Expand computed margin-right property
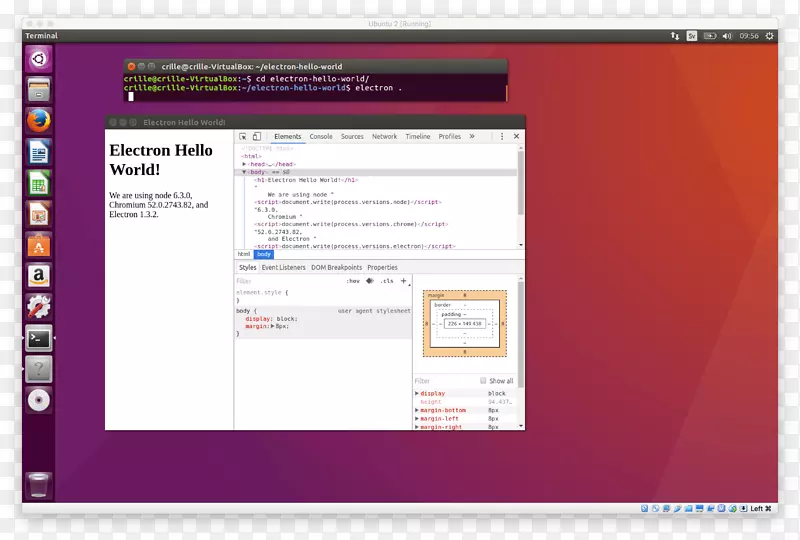 (417, 427)
